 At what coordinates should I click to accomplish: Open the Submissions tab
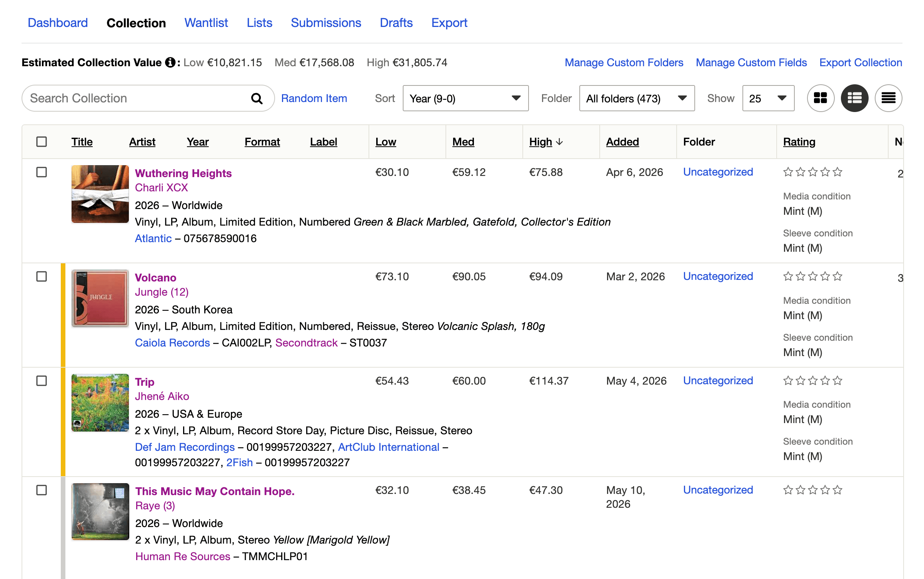tap(326, 23)
